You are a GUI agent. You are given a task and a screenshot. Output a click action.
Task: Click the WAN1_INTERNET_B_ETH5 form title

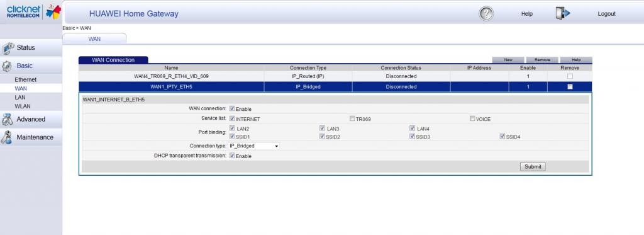click(114, 100)
